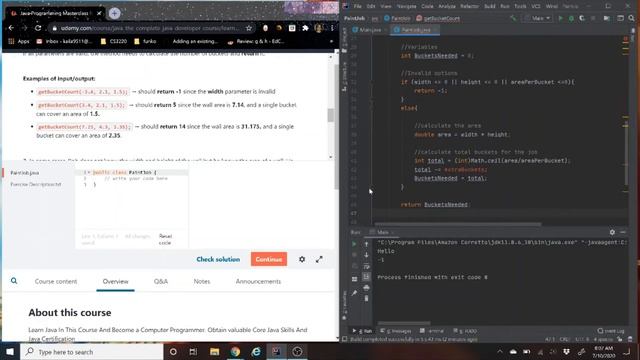Screen dimensions: 640x360
Task: Open the Chrome Extensions puzzle icon
Action: pyautogui.click(x=305, y=28)
